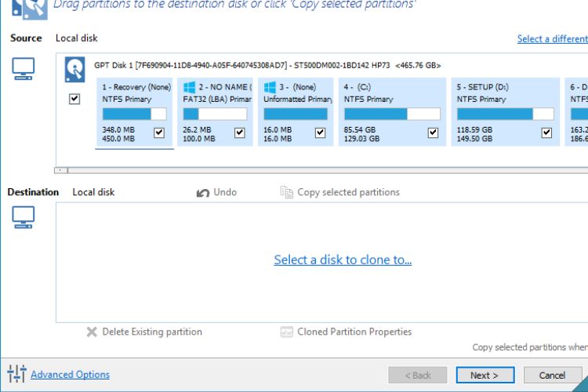This screenshot has height=392, width=588.
Task: Click the horizontal scrollbar under the partitions
Action: coord(314,169)
